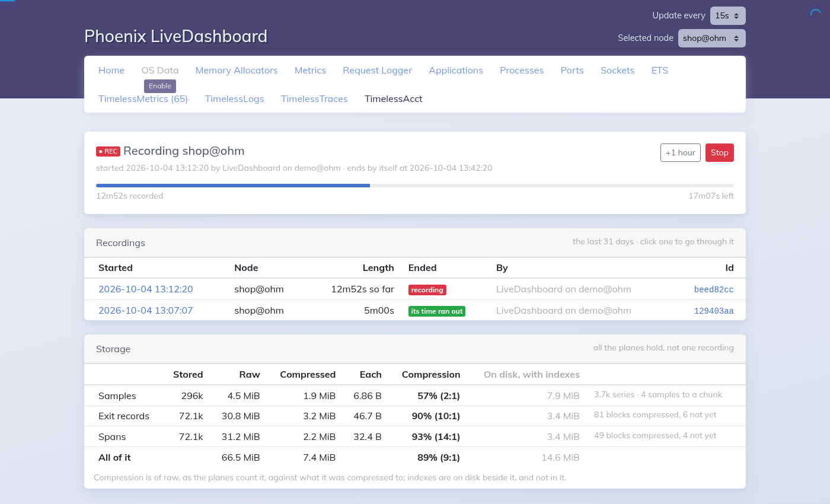Open TimelessMetrics (65) tab
The width and height of the screenshot is (830, 504).
tap(143, 99)
